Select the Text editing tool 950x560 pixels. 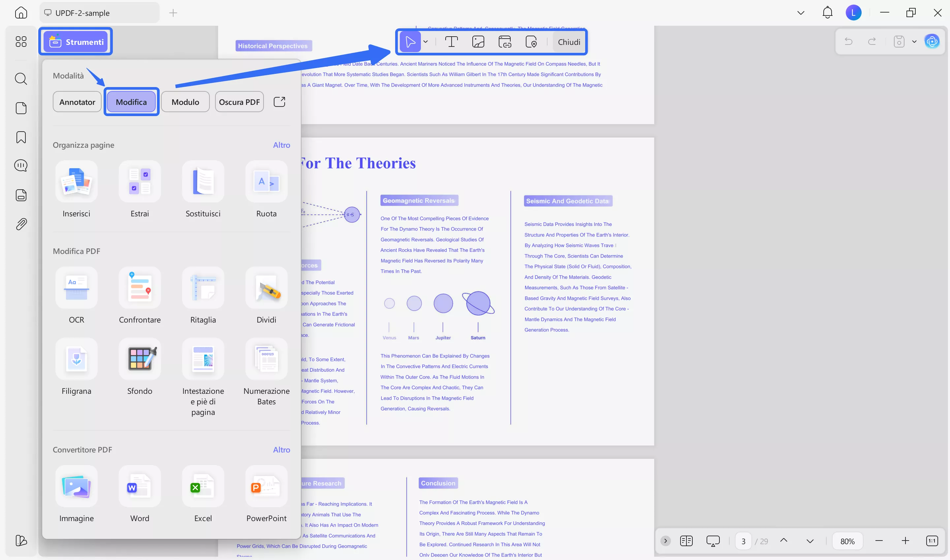click(x=451, y=42)
